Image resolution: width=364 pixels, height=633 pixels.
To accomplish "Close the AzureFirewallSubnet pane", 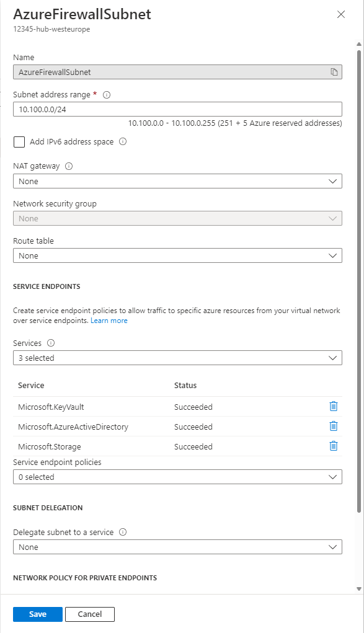I will coord(340,14).
